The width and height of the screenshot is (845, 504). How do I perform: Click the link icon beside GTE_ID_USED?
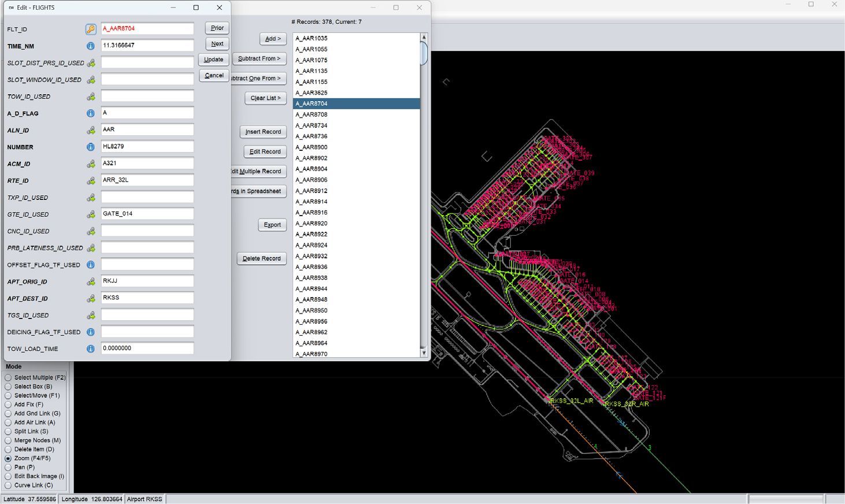coord(91,214)
